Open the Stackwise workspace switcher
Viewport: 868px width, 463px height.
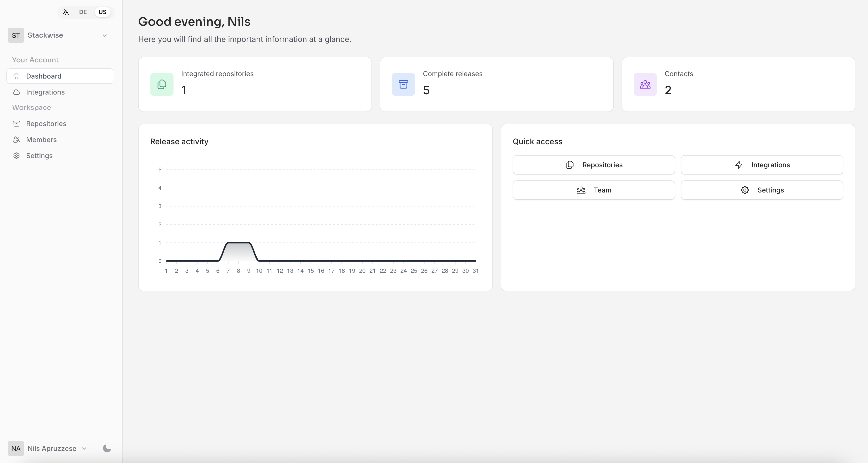46,35
